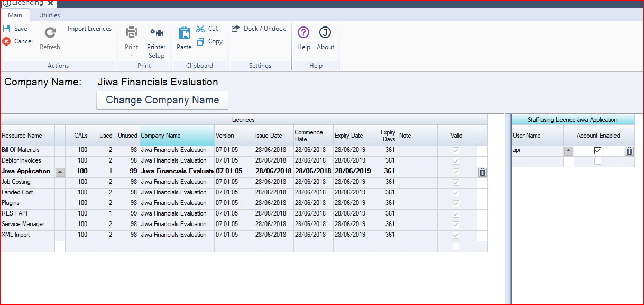Expand the Print dropdown arrow

coord(132,56)
